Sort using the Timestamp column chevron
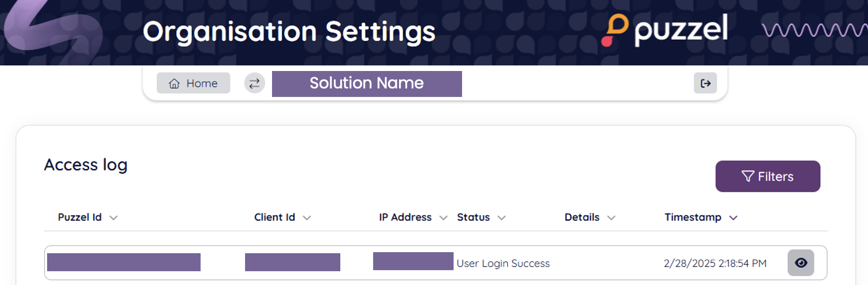The image size is (868, 285). tap(733, 218)
